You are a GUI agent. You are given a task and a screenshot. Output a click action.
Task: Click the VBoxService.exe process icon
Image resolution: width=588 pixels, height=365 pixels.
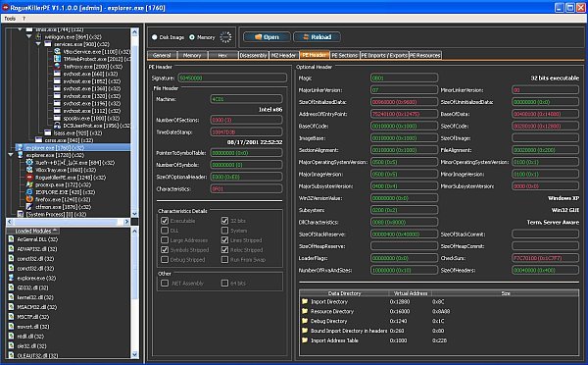point(57,51)
